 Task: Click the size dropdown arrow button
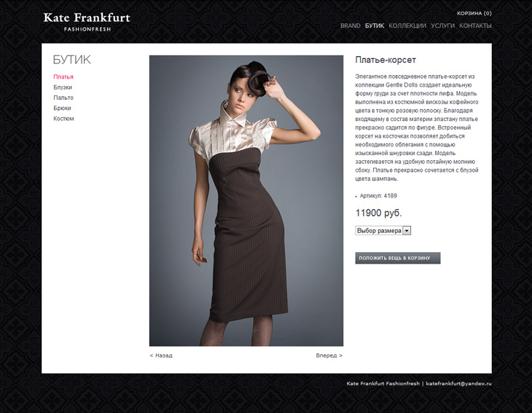(x=407, y=231)
